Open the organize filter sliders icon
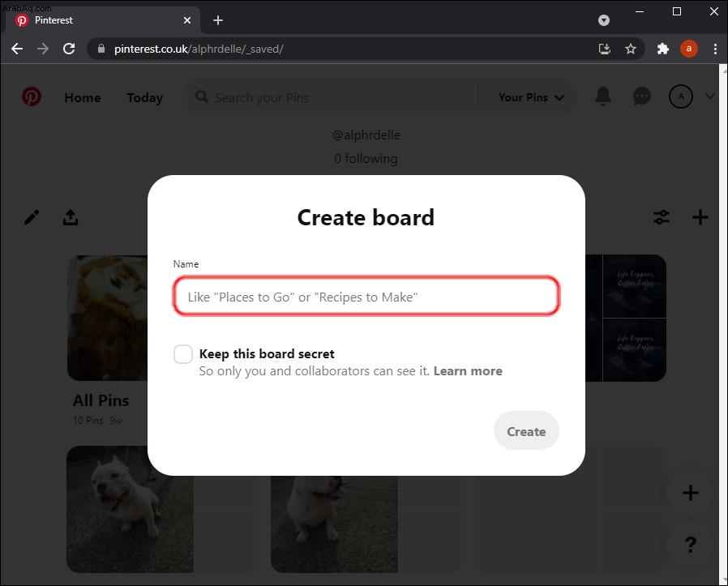This screenshot has height=586, width=728. (x=662, y=217)
